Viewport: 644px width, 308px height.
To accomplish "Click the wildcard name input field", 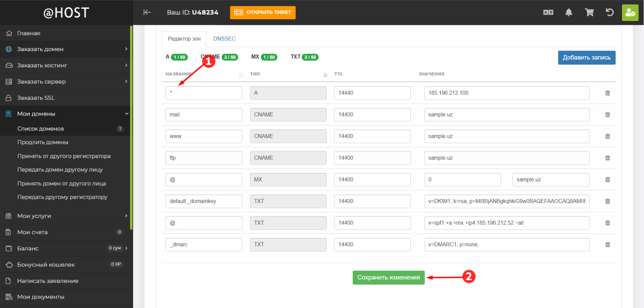I will [x=204, y=93].
